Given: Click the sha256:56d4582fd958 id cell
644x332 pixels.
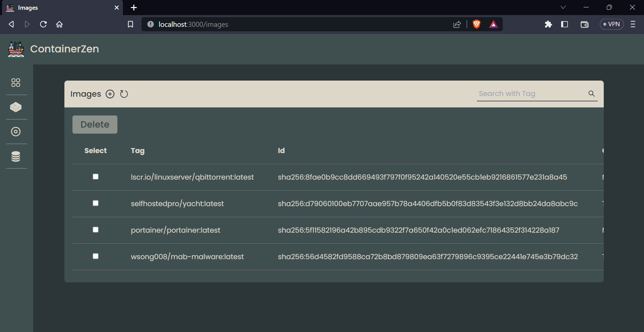Looking at the screenshot, I should (428, 256).
